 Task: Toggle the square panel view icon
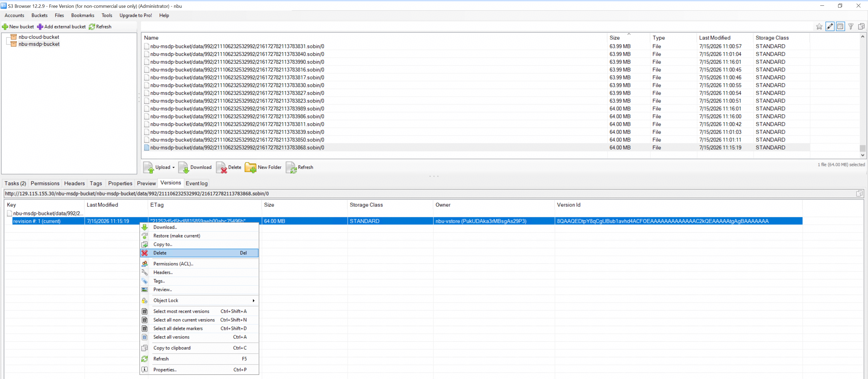click(840, 26)
